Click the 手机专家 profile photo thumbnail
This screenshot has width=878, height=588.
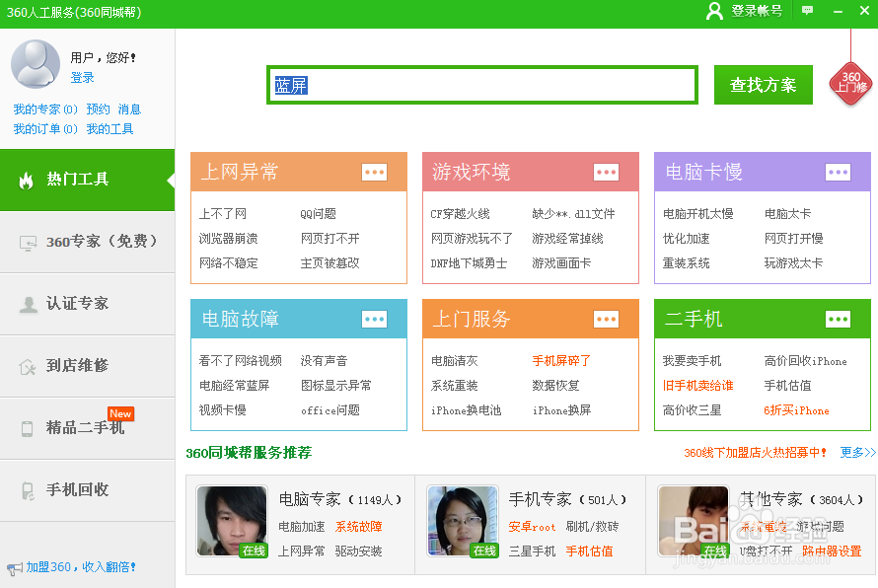pyautogui.click(x=462, y=520)
